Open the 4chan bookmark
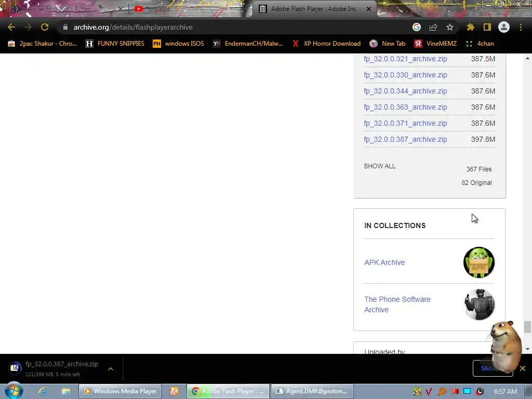The height and width of the screenshot is (399, 532). pos(480,44)
